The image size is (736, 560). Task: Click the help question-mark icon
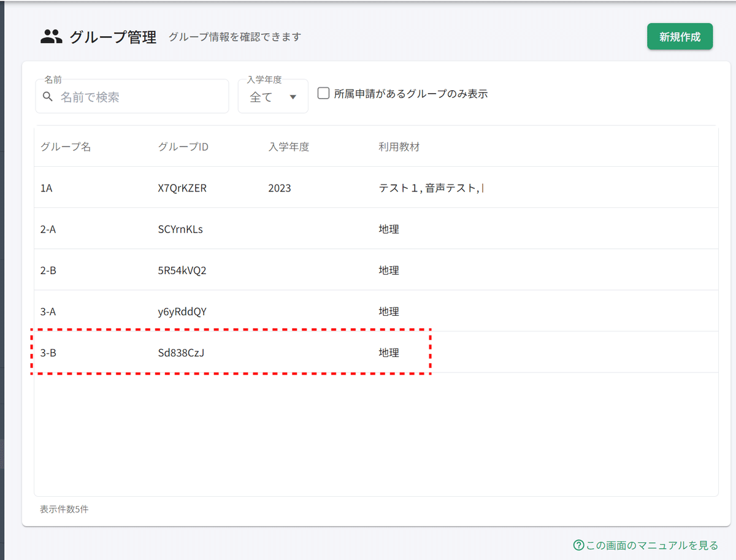coord(578,545)
